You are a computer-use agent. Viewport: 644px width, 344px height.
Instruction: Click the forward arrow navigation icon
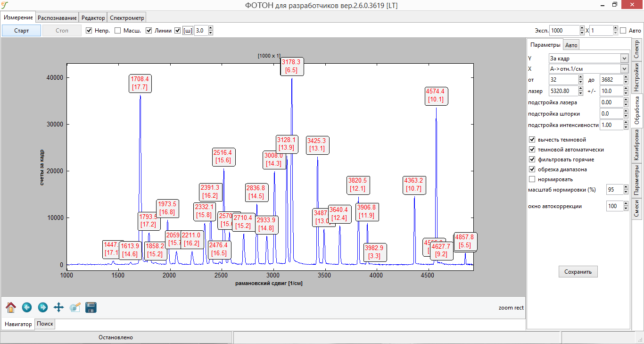point(43,308)
